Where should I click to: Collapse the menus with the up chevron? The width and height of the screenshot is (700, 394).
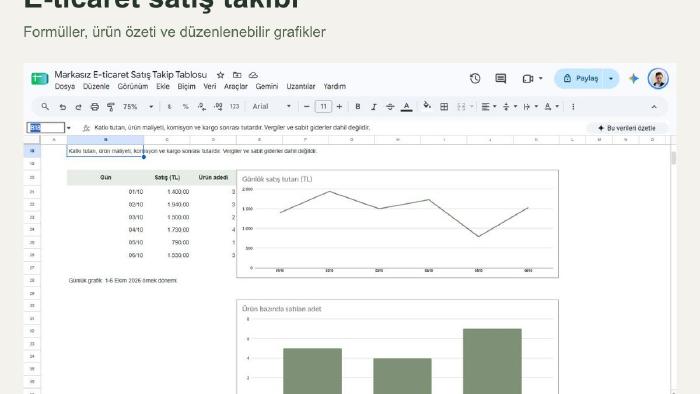pos(654,107)
